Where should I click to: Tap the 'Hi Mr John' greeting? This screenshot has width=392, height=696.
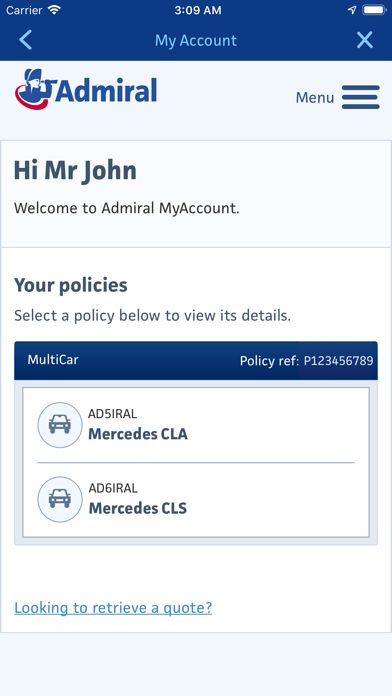(75, 171)
